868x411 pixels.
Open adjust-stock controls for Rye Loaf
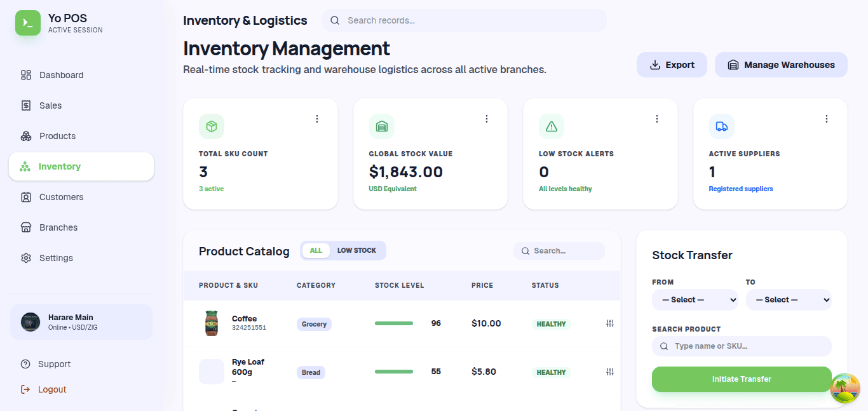tap(610, 372)
